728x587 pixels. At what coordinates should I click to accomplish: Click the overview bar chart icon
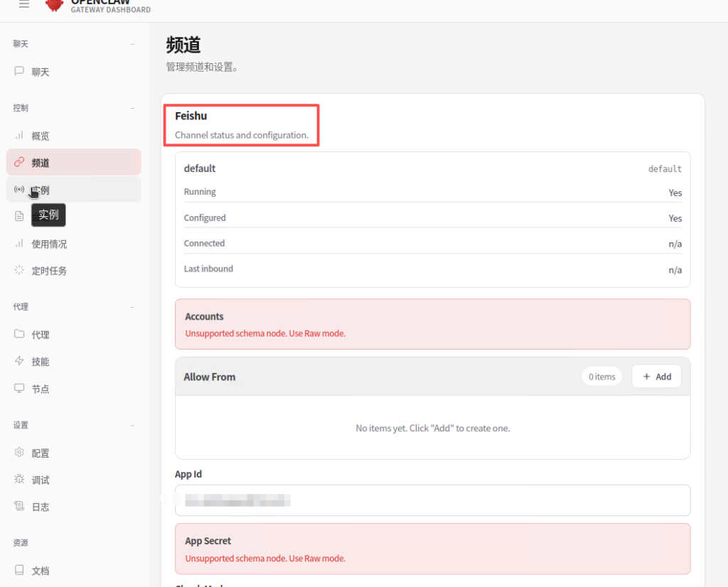[x=19, y=135]
